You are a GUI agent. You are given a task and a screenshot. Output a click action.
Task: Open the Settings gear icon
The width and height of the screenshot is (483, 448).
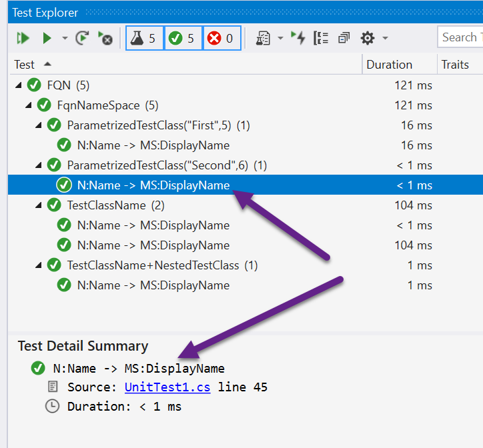click(367, 39)
